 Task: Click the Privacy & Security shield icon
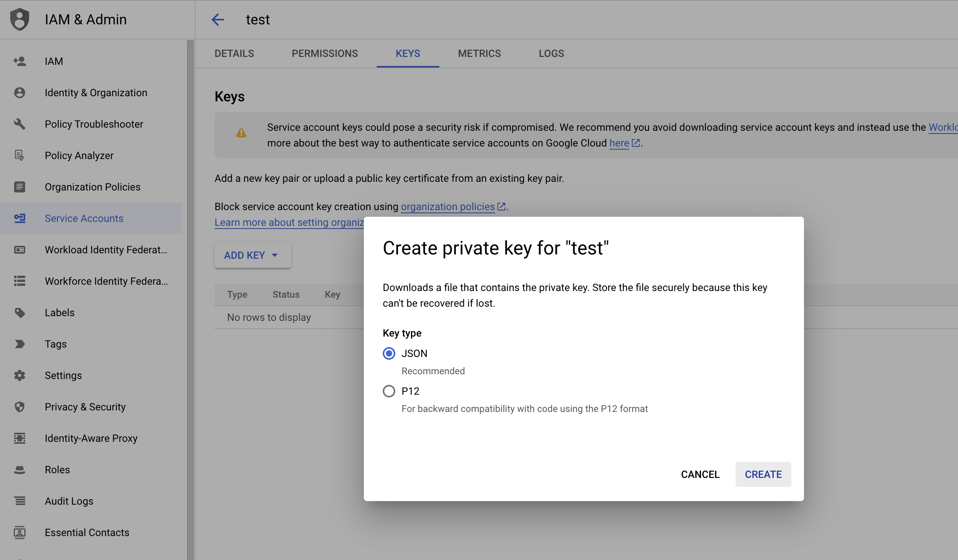click(x=20, y=407)
